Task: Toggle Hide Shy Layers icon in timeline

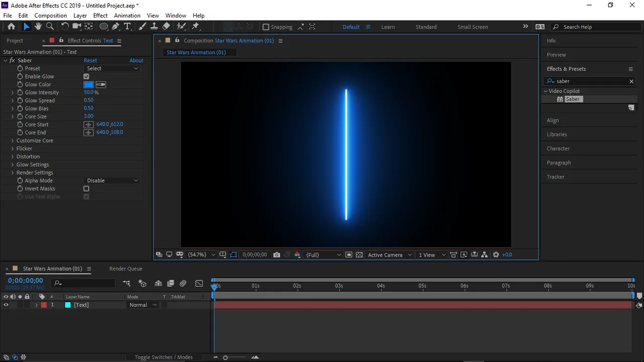Action: [158, 284]
